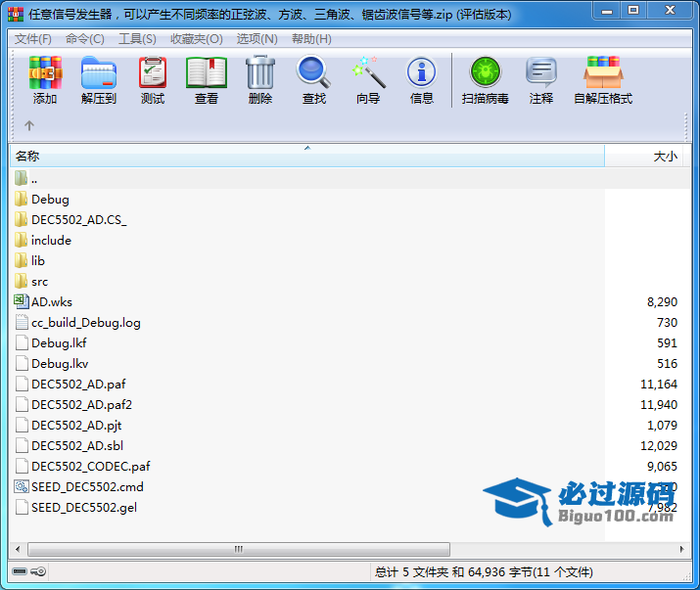This screenshot has height=590, width=700.
Task: Open the 查找 (Find) magnifier tool
Action: 314,72
